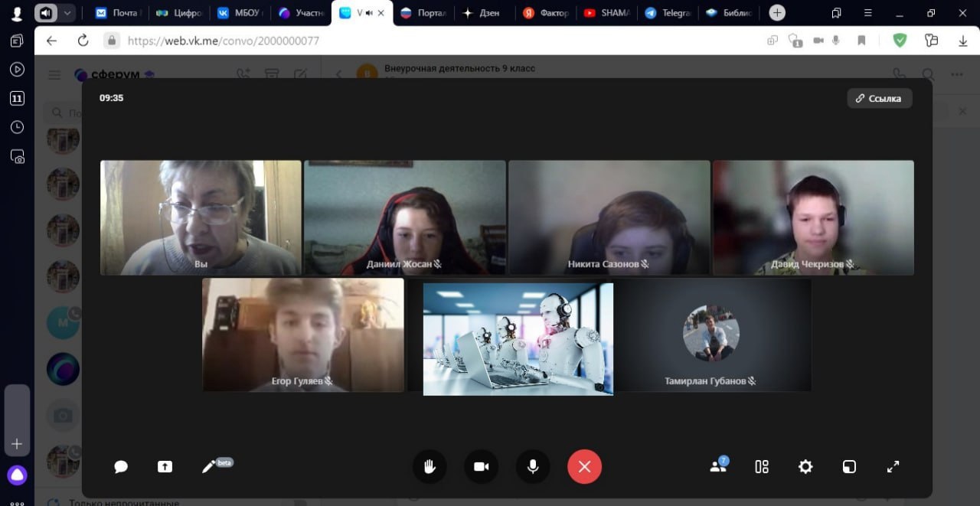Image resolution: width=980 pixels, height=506 pixels.
Task: Launch the Alice assistant
Action: pyautogui.click(x=17, y=475)
